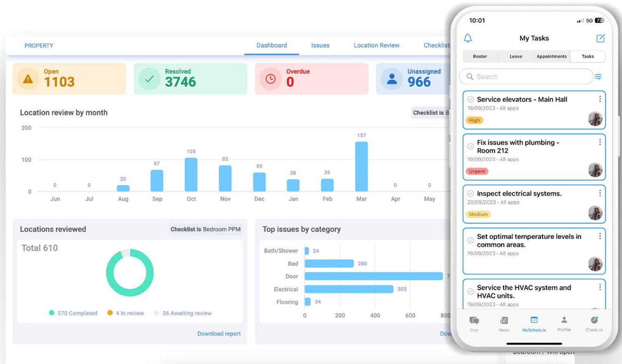Open options menu for Service the HVAC system task
This screenshot has width=622, height=364.
[600, 287]
